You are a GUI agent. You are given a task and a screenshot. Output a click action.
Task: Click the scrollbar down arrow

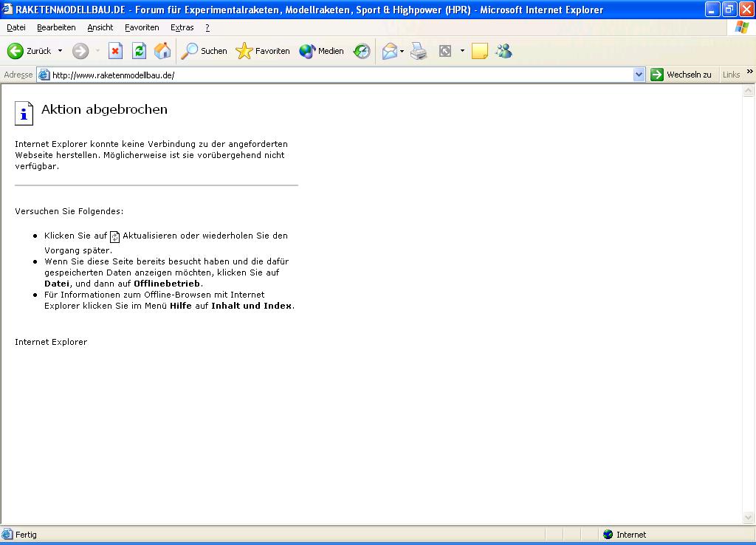(749, 518)
